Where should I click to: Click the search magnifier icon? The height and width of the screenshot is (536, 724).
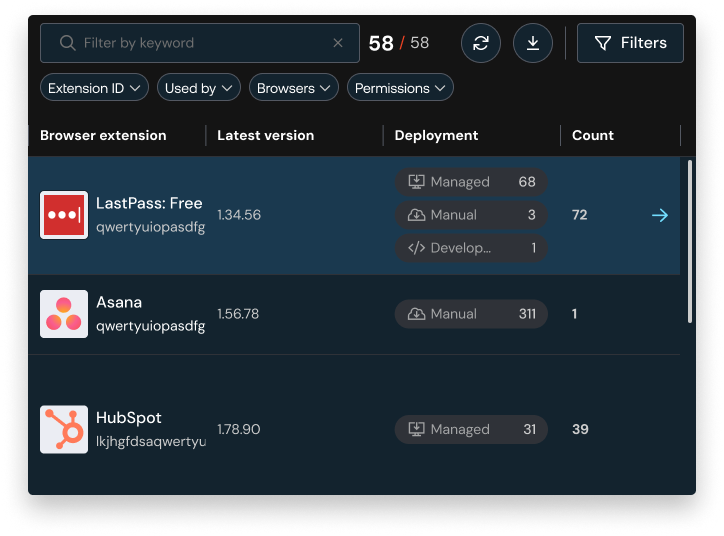67,43
